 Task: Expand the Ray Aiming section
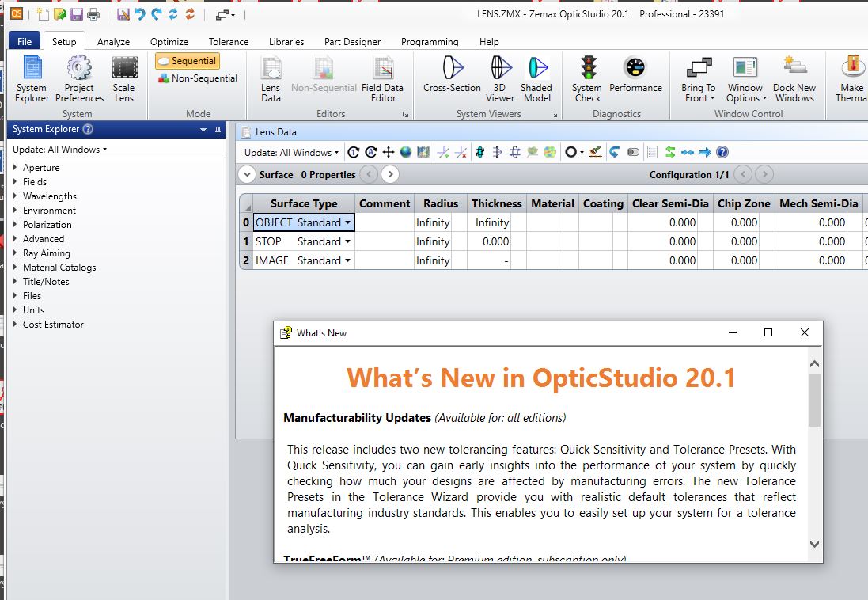[x=15, y=253]
